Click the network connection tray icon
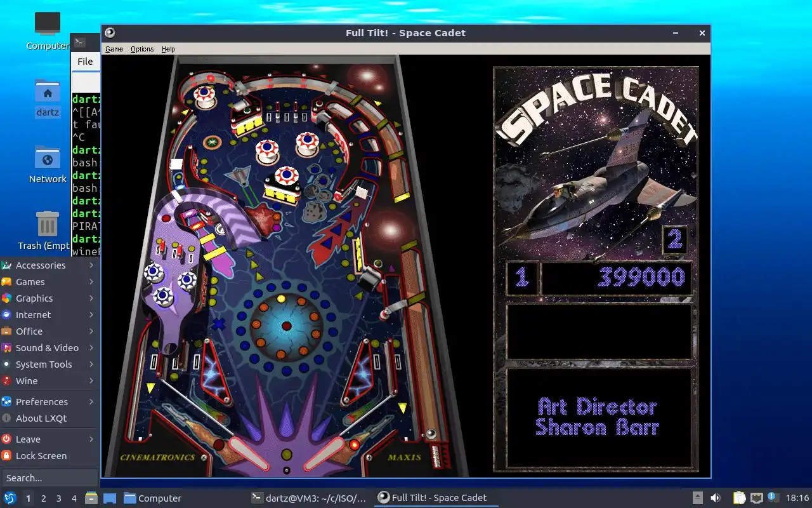This screenshot has width=812, height=508. pos(756,498)
